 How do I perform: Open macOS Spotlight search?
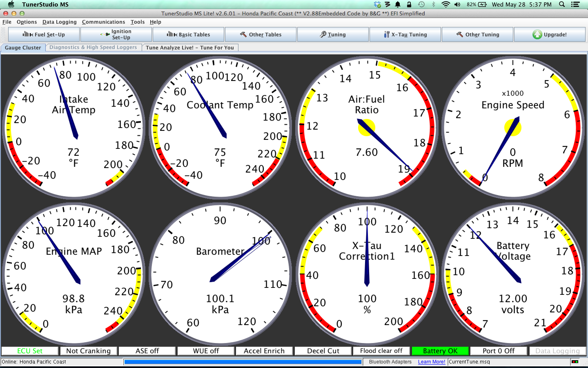pos(562,4)
